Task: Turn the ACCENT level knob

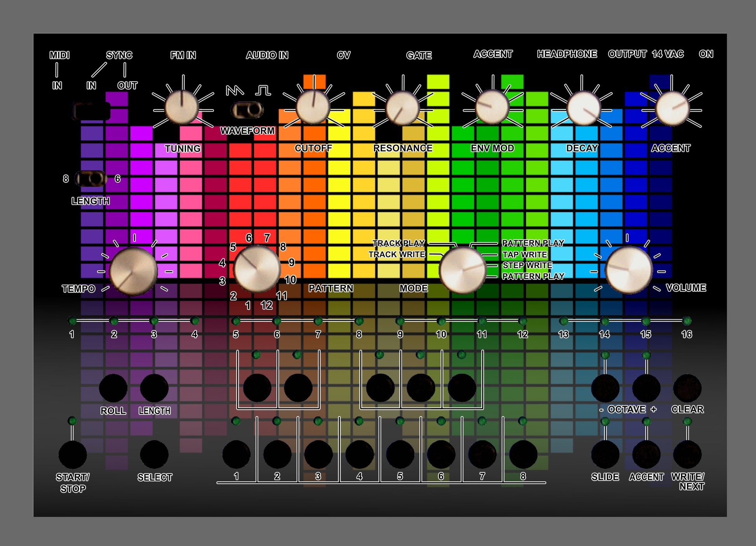Action: coord(672,109)
